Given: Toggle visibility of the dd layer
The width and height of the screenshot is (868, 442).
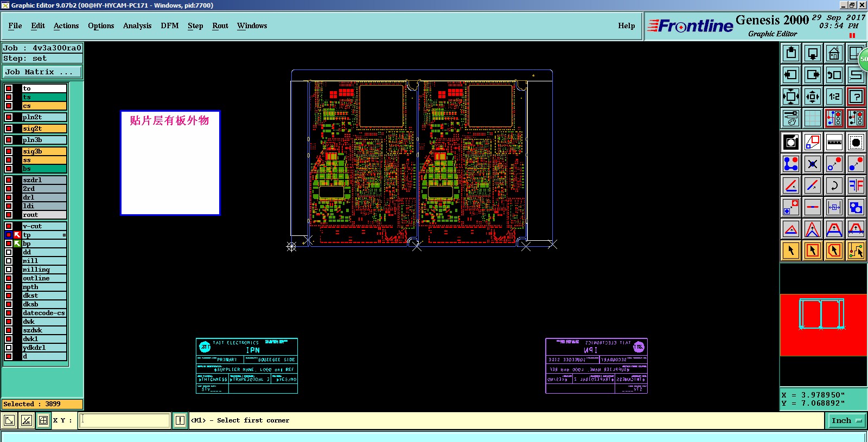Looking at the screenshot, I should tap(9, 252).
